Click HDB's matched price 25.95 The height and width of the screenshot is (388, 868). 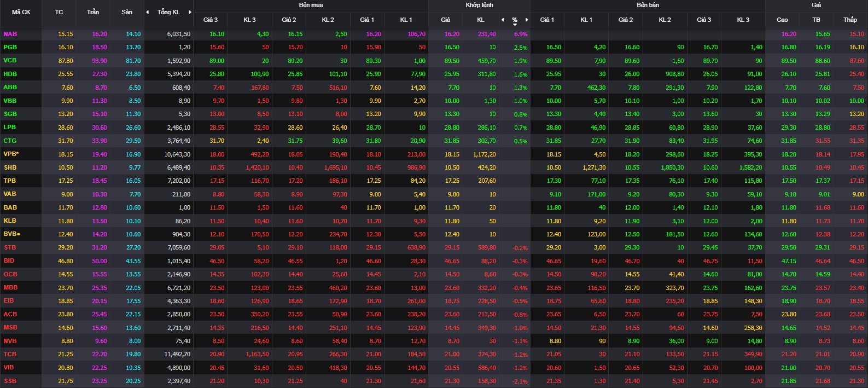[452, 74]
